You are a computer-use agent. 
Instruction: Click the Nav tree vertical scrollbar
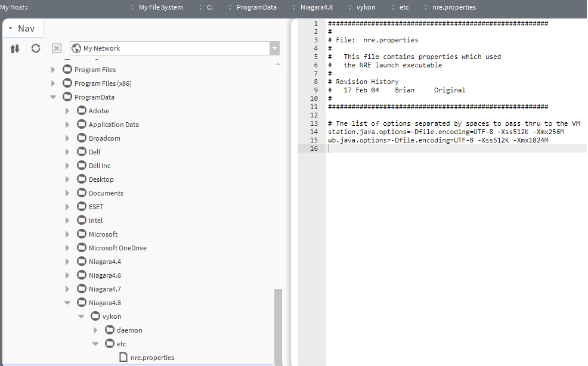(x=277, y=325)
